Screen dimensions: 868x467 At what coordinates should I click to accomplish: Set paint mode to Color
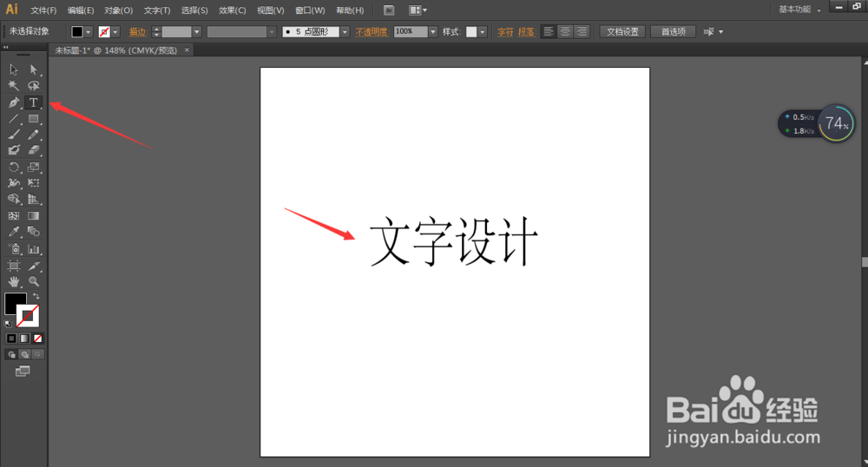click(x=11, y=338)
